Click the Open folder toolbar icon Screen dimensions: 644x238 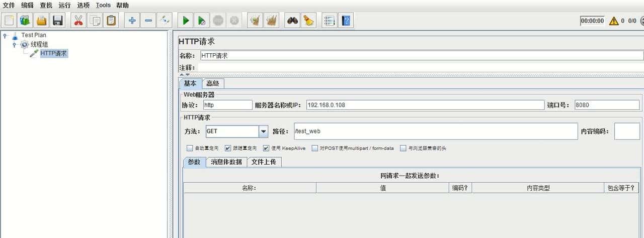click(41, 21)
